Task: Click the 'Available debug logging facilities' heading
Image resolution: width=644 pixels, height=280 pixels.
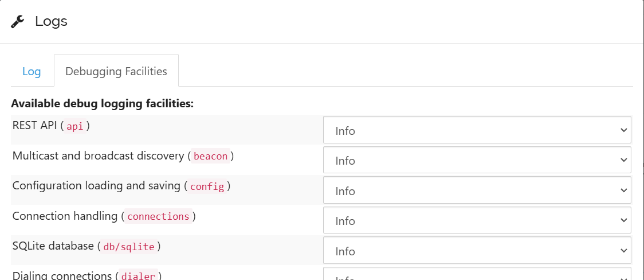Action: (x=103, y=104)
